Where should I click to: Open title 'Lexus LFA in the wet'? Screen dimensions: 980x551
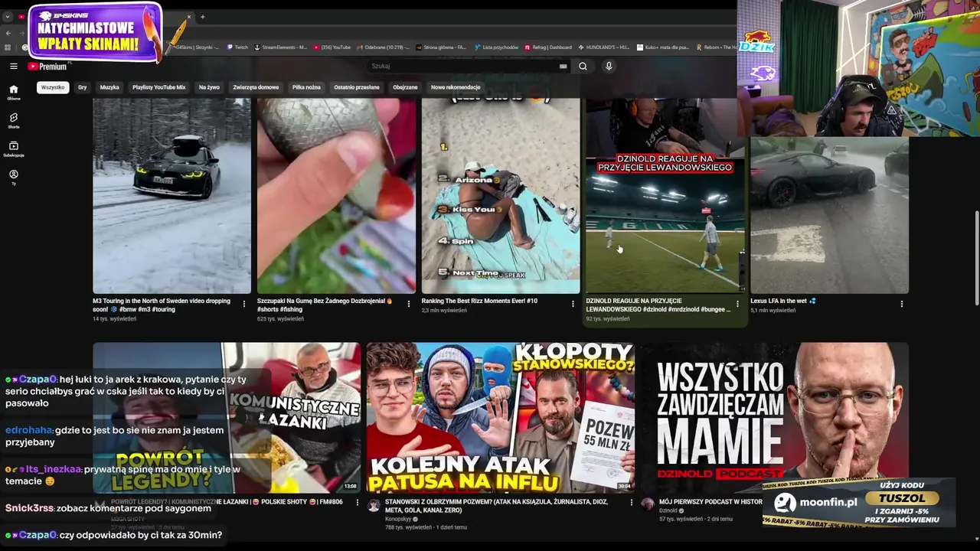click(x=783, y=301)
